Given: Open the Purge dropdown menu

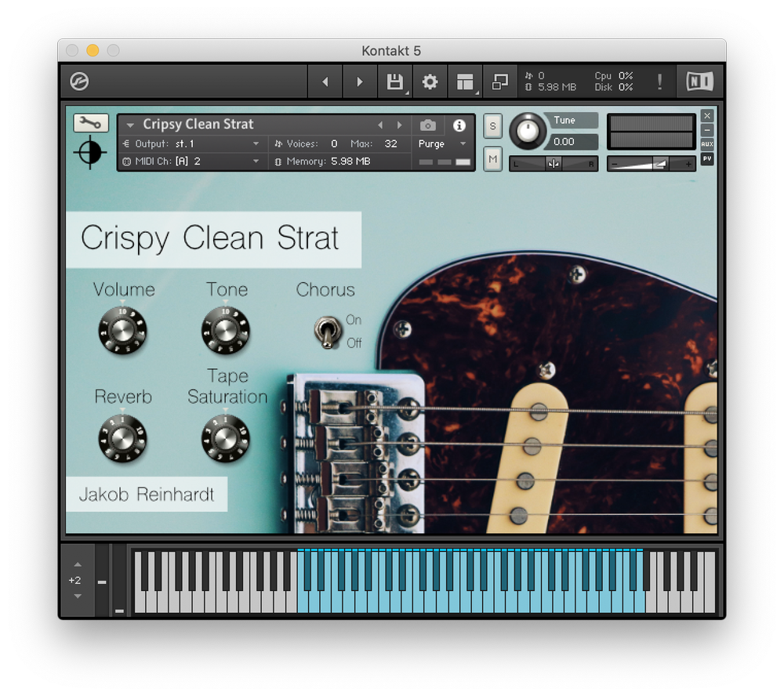Looking at the screenshot, I should [442, 144].
